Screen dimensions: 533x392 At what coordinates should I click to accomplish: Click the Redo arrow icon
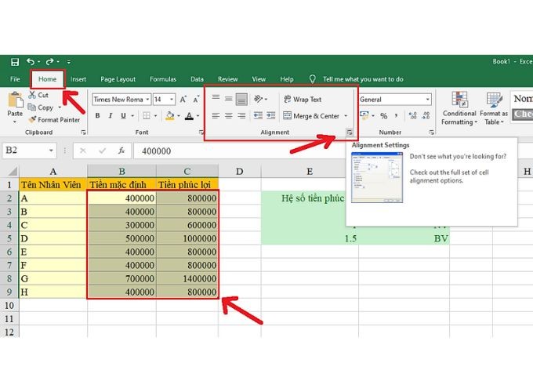click(x=49, y=61)
